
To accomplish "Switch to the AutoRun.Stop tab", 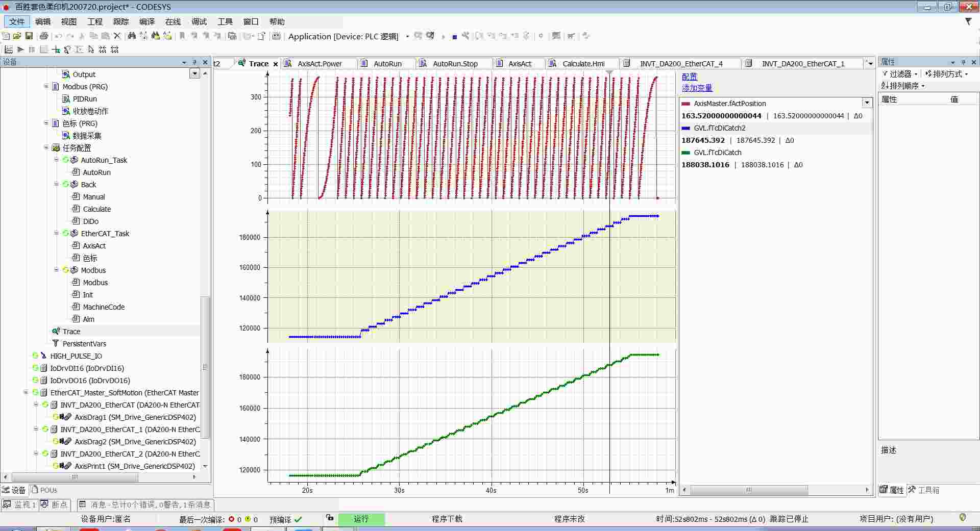I will click(x=455, y=64).
